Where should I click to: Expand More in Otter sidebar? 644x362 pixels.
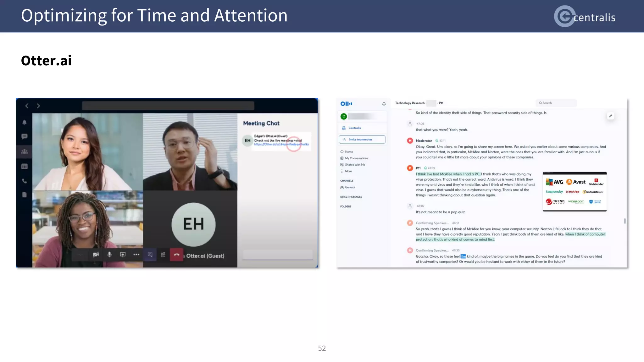[x=346, y=171]
